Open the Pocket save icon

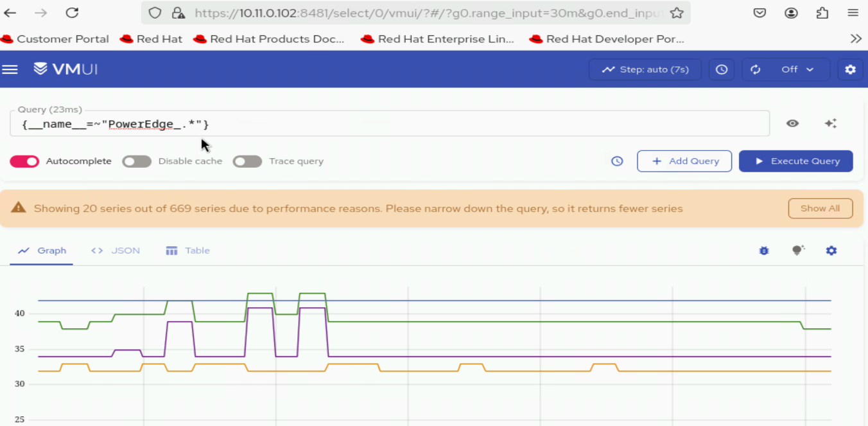point(759,13)
